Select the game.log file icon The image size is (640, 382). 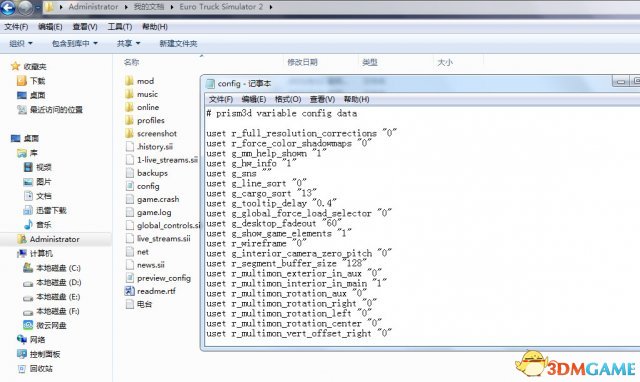click(130, 212)
